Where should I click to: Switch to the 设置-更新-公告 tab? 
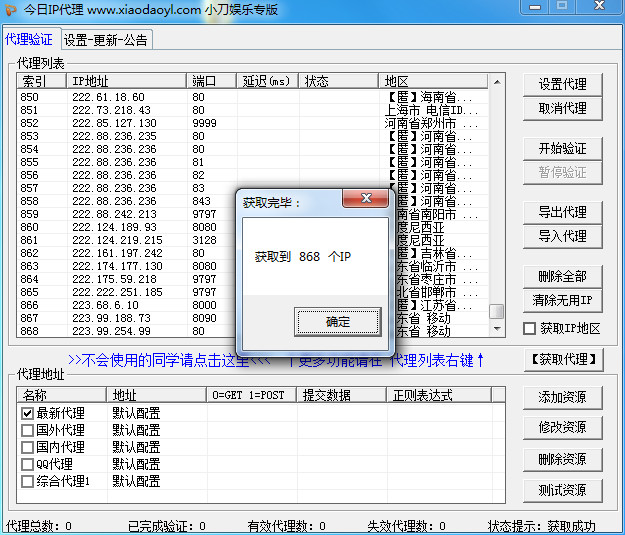pos(105,40)
